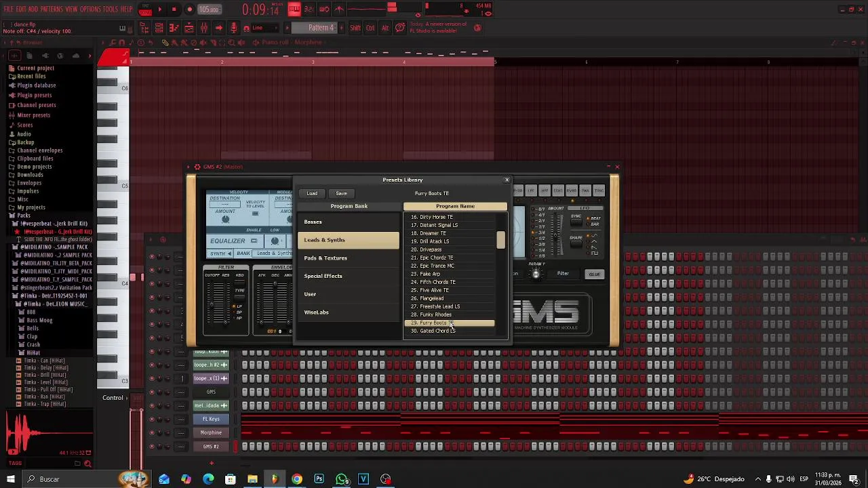Toggle the Ctrl key indicator

click(370, 28)
